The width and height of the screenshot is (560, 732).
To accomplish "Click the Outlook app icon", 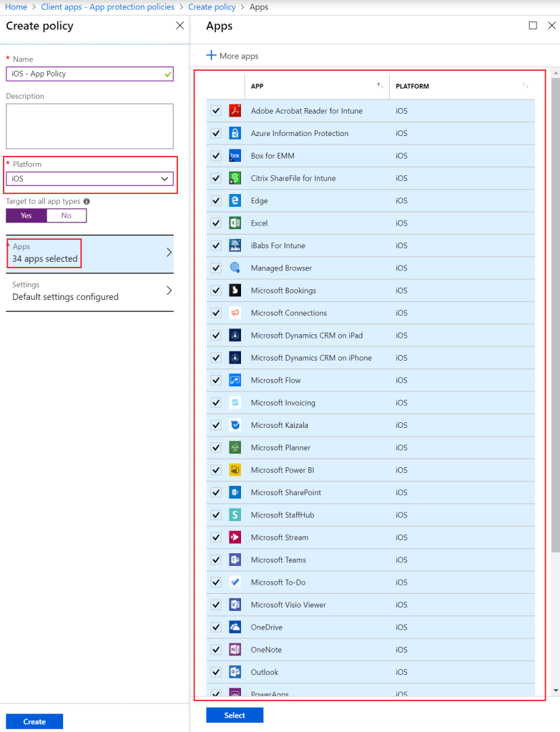I will [x=235, y=673].
